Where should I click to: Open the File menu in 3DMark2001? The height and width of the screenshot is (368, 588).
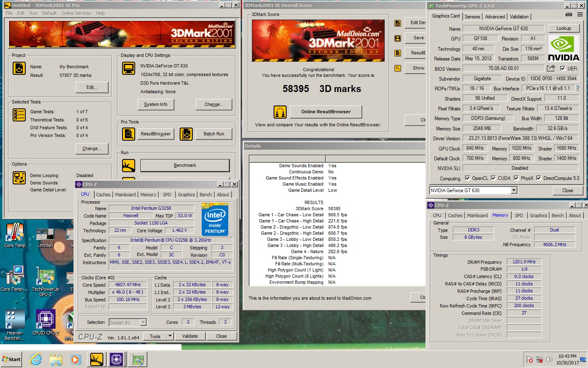pyautogui.click(x=9, y=13)
